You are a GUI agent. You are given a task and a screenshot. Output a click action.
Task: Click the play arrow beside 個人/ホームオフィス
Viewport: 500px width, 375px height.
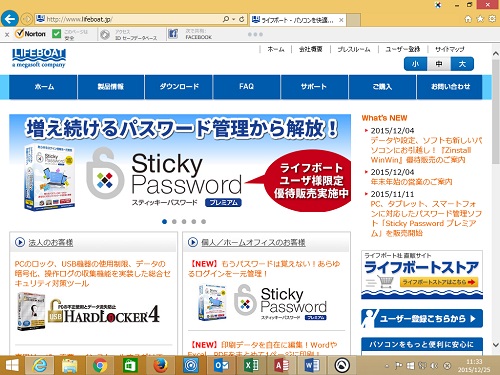(x=193, y=242)
